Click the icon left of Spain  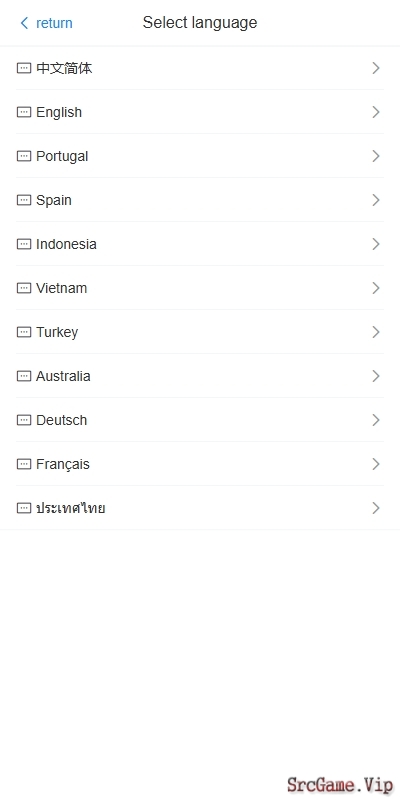[x=24, y=200]
